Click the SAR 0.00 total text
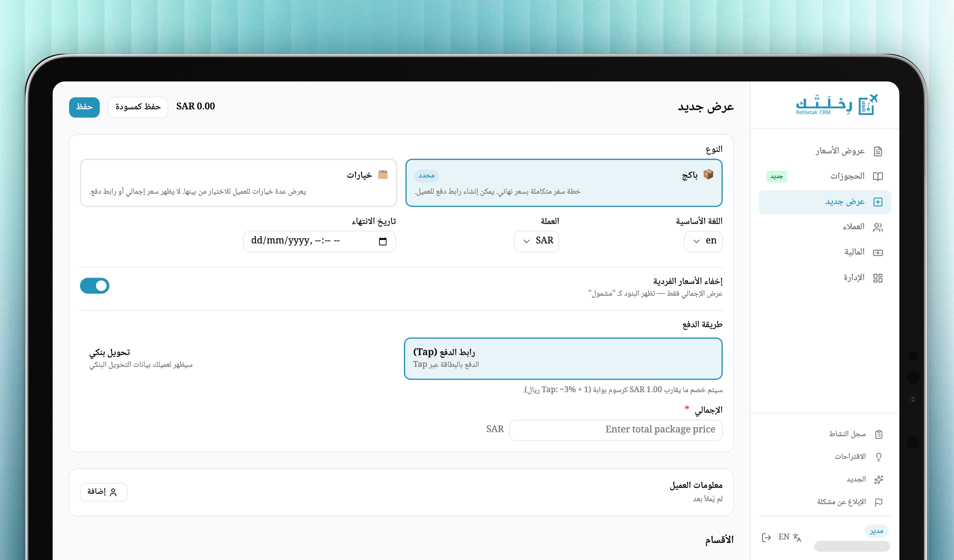The width and height of the screenshot is (954, 560). 196,106
